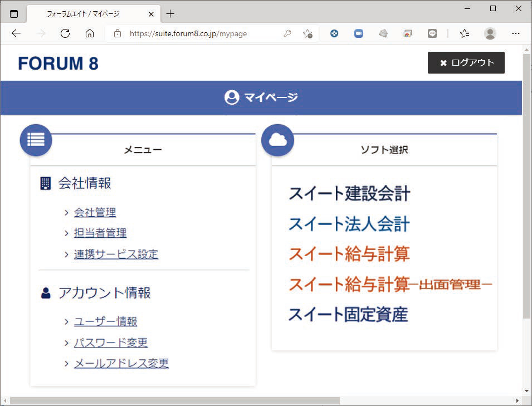Select the フォーラムエイト / マイページ tab
Image resolution: width=532 pixels, height=406 pixels.
coord(93,14)
